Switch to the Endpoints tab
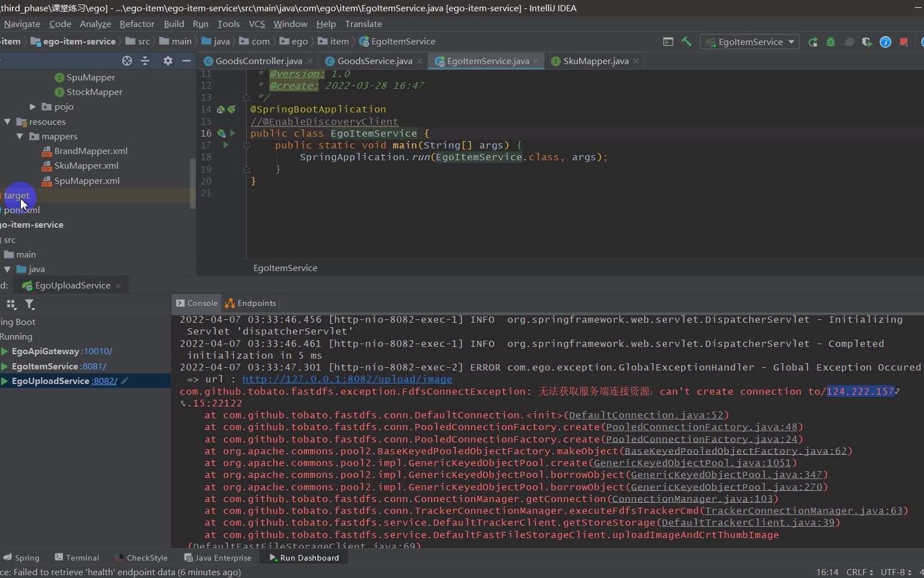 (x=251, y=303)
